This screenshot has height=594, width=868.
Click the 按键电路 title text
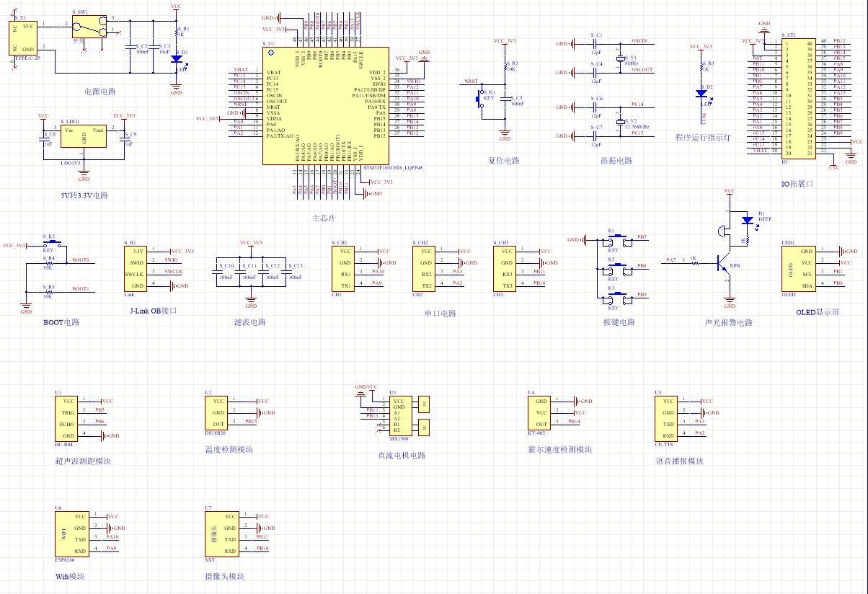tap(619, 322)
